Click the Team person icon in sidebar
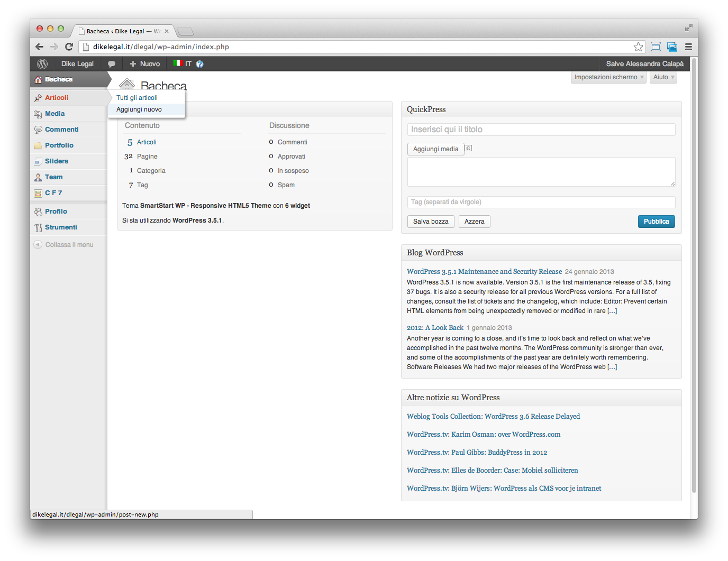 tap(38, 177)
